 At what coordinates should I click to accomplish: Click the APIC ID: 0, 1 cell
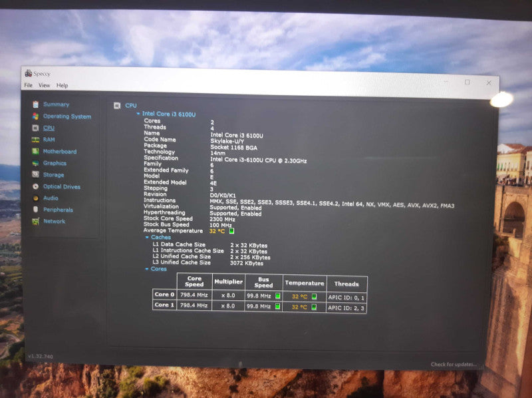(346, 298)
